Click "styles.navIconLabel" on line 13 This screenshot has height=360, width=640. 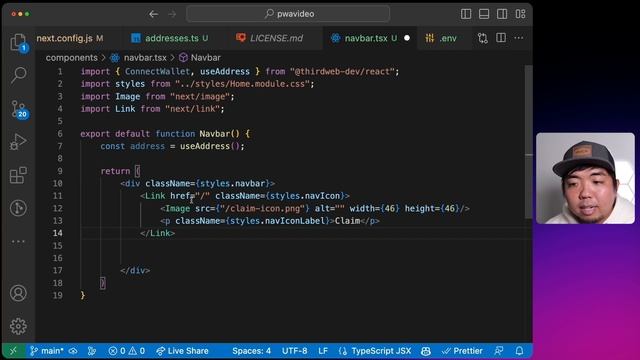pyautogui.click(x=278, y=221)
